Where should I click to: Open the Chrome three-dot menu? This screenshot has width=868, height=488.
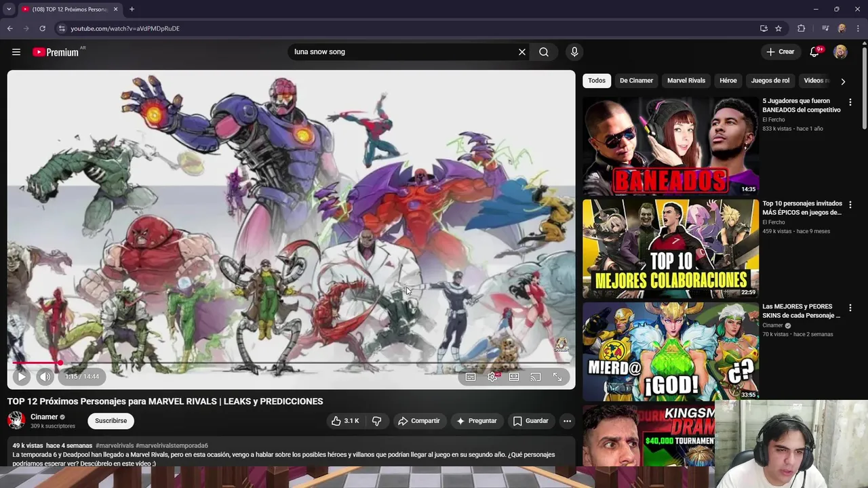pyautogui.click(x=858, y=28)
